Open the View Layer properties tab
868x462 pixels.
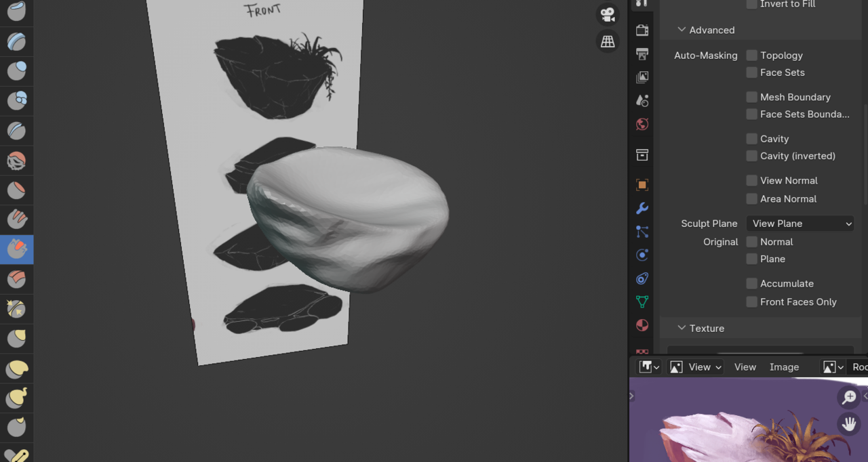642,77
